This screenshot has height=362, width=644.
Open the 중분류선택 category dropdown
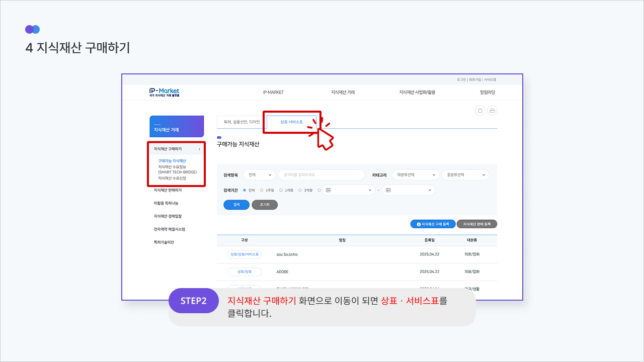pos(465,175)
